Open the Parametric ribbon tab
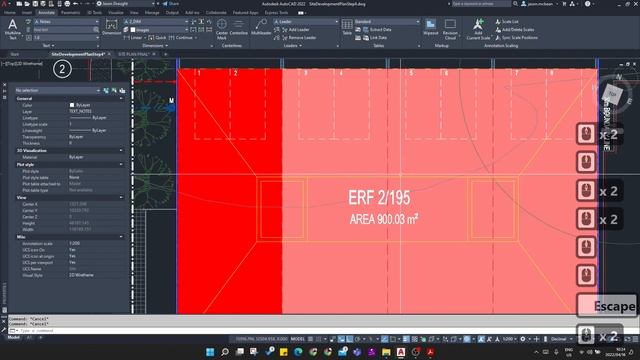The height and width of the screenshot is (360, 640). (x=70, y=13)
